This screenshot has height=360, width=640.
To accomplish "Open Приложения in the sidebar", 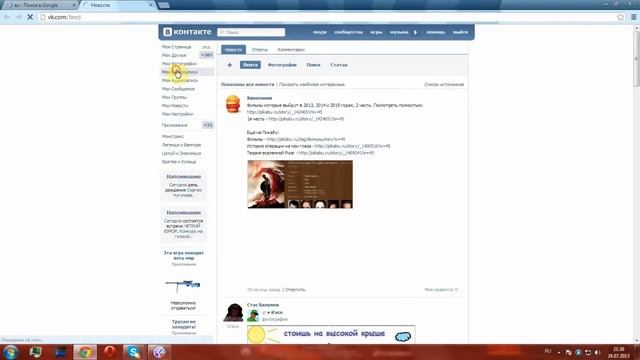I will pos(175,125).
